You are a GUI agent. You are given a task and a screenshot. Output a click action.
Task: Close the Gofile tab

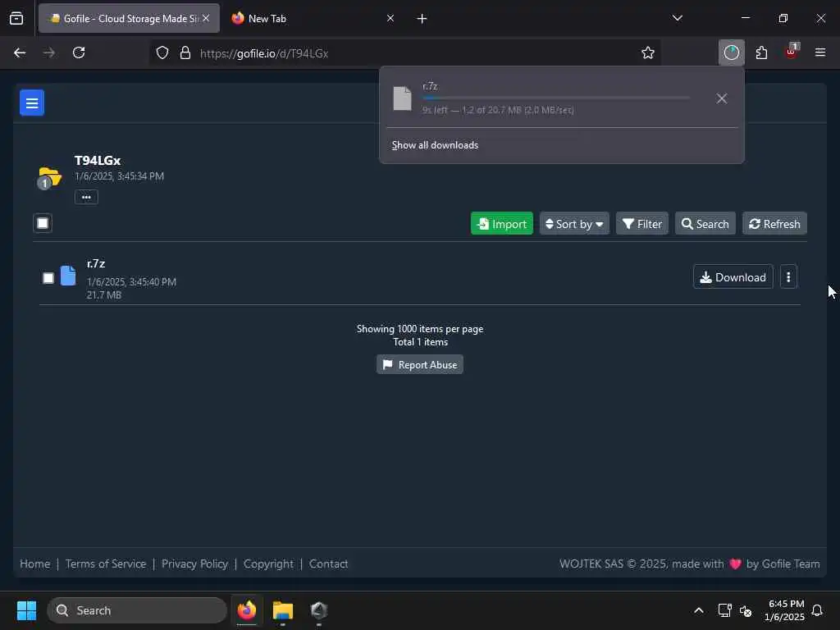tap(206, 18)
